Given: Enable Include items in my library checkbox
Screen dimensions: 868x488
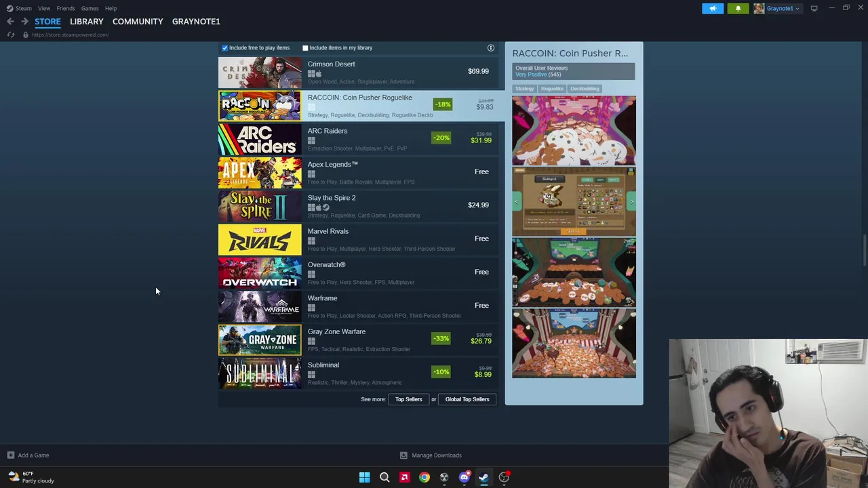Looking at the screenshot, I should click(305, 48).
